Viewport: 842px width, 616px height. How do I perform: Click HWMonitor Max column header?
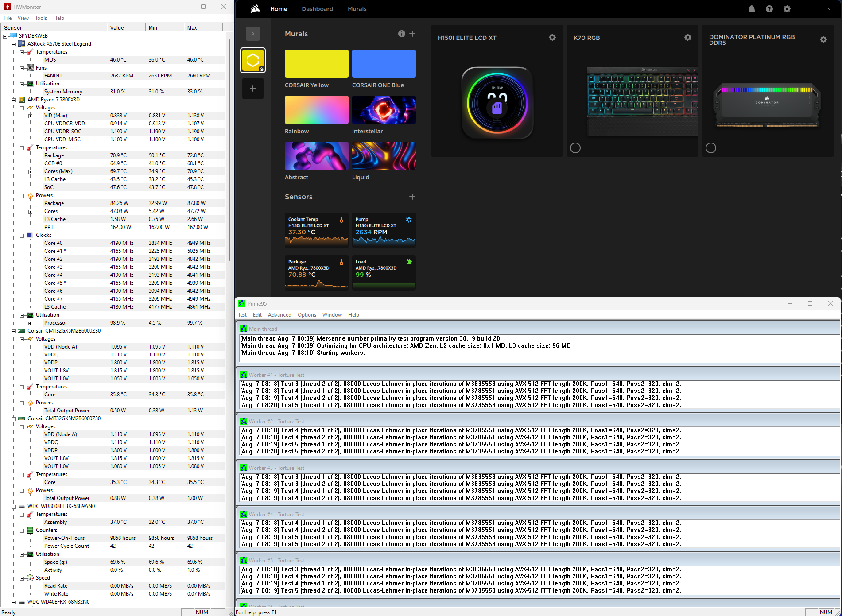(203, 27)
